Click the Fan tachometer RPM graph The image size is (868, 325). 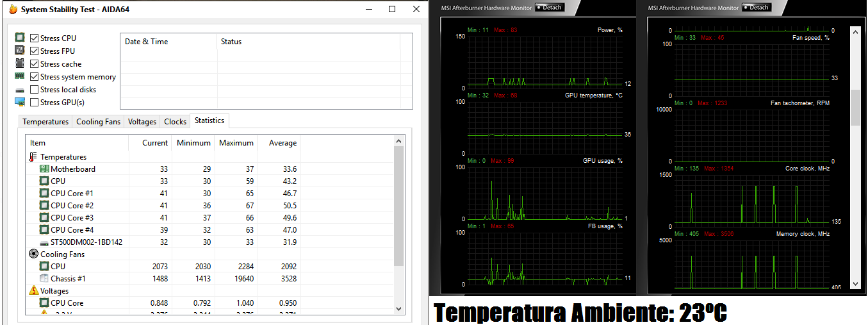pos(753,135)
